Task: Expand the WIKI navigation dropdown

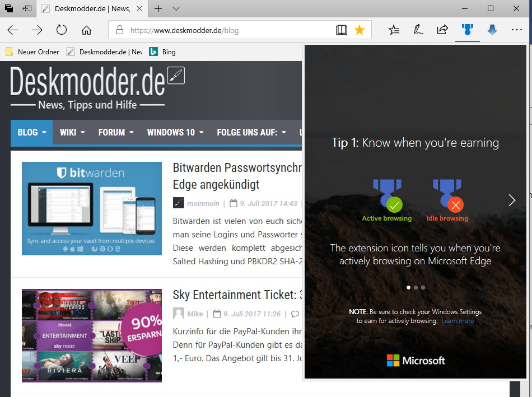Action: pyautogui.click(x=72, y=132)
